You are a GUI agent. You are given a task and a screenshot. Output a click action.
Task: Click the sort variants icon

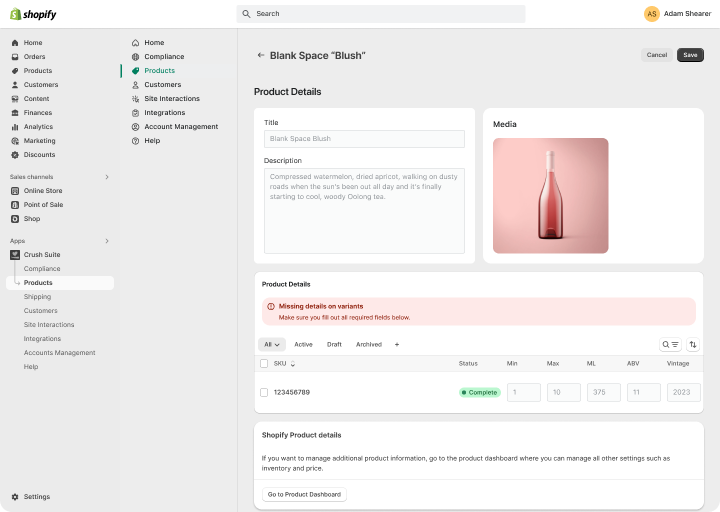(x=693, y=344)
